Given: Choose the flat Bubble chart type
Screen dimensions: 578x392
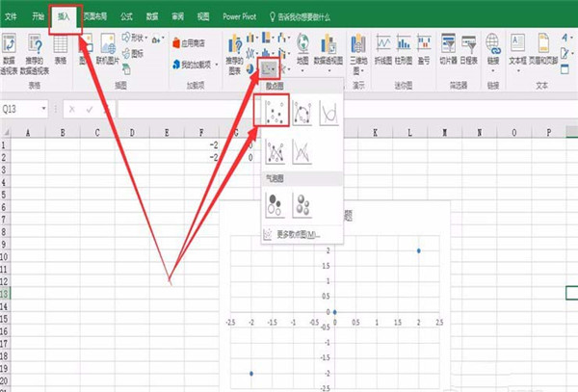Looking at the screenshot, I should pyautogui.click(x=275, y=205).
